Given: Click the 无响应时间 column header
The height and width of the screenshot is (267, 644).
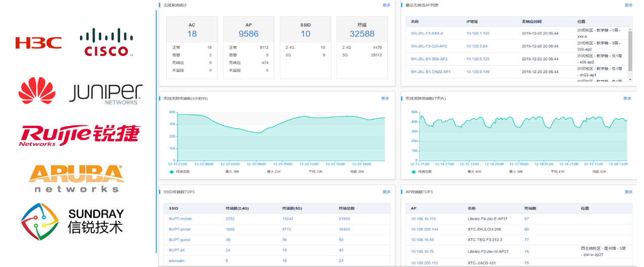Looking at the screenshot, I should pos(532,22).
